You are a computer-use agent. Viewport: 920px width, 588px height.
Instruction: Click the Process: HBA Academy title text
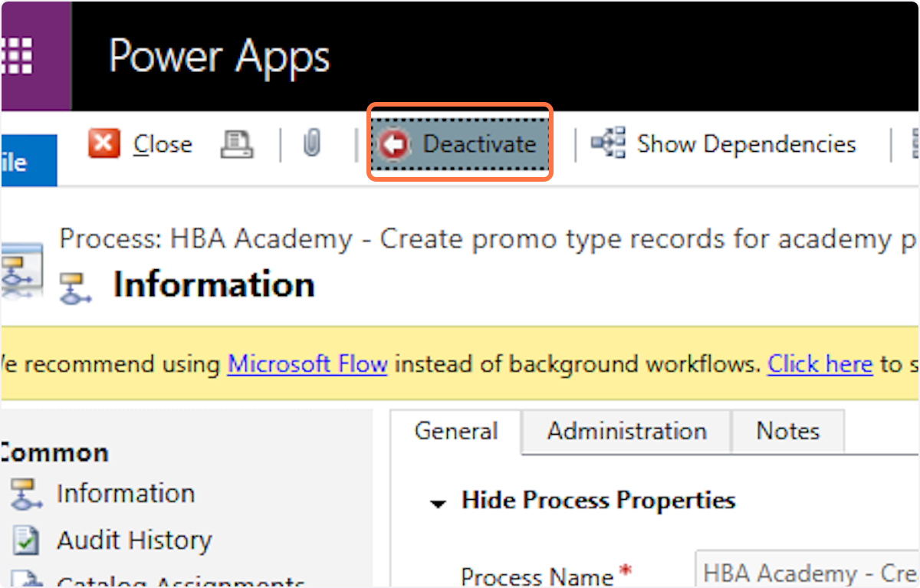490,240
